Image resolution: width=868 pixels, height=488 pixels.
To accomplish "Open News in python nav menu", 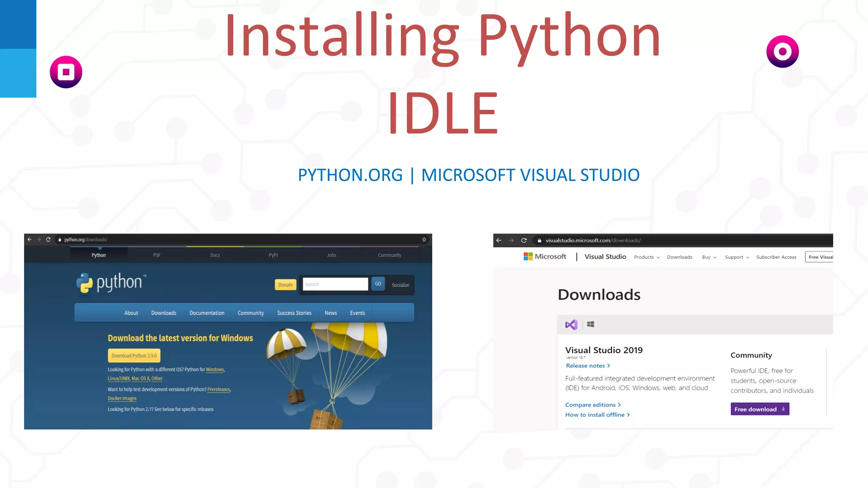I will tap(331, 313).
